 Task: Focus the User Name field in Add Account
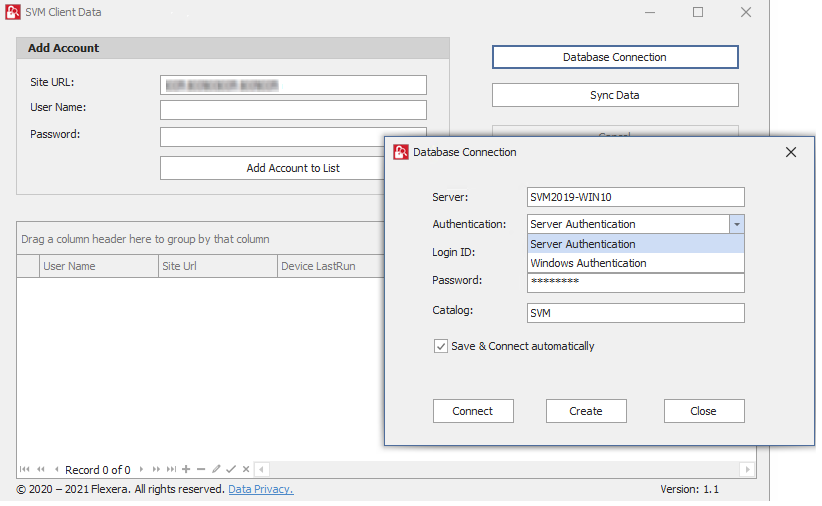(x=293, y=110)
